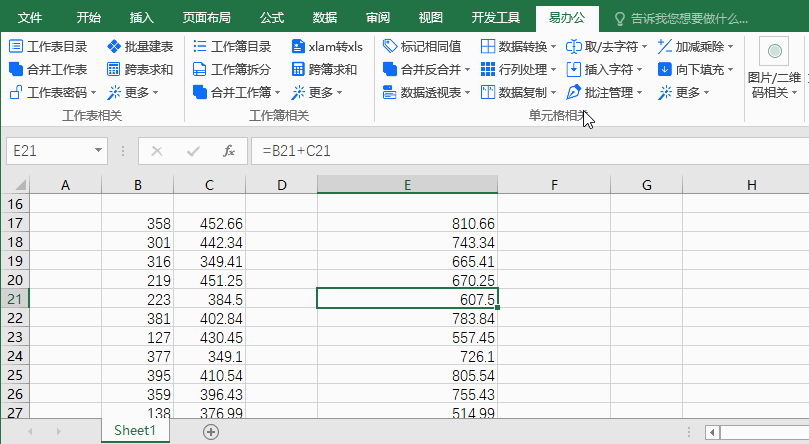Select column B header

tap(138, 185)
